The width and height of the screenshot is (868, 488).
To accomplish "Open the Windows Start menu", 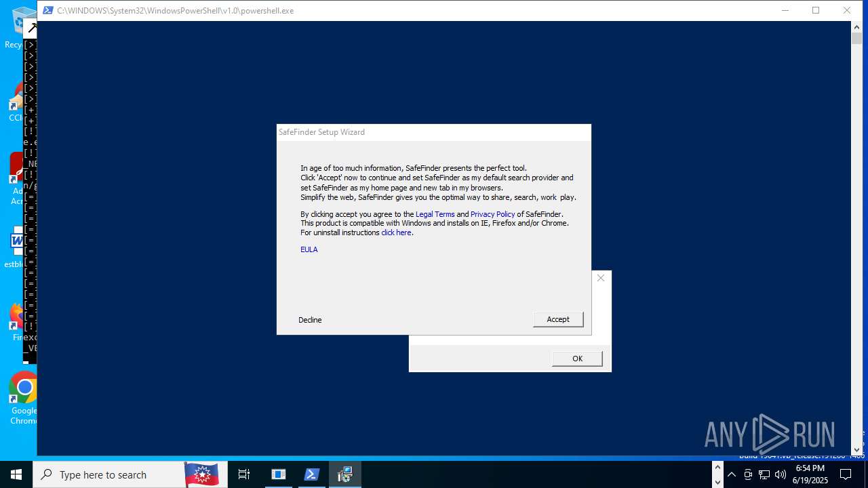I will [x=16, y=474].
